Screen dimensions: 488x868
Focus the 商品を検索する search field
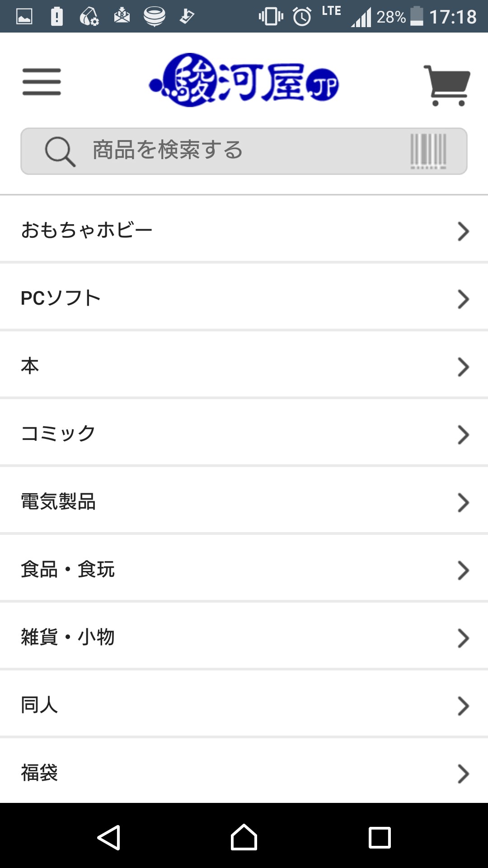click(244, 151)
